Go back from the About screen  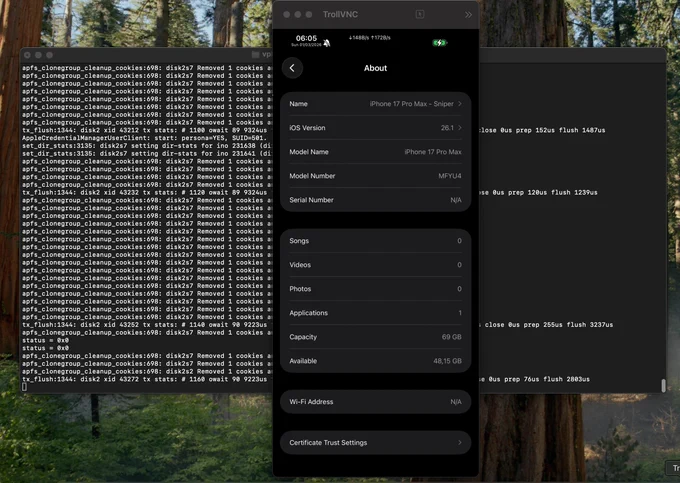coord(292,68)
